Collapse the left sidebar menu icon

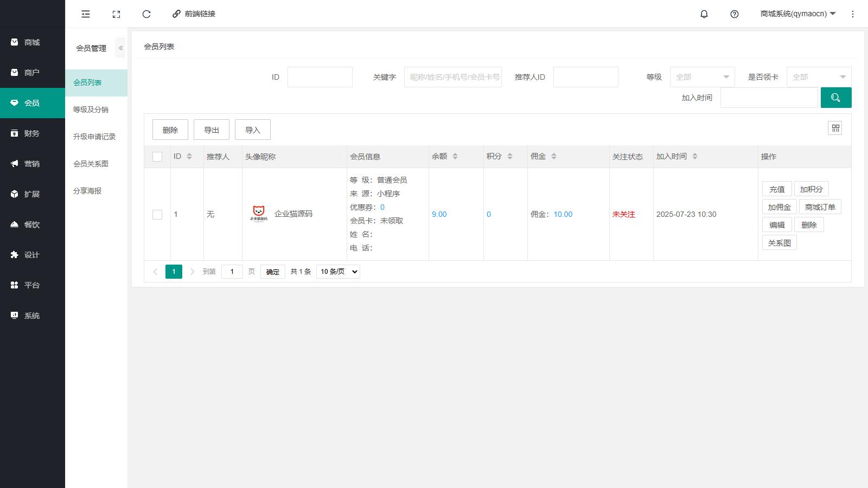pos(86,14)
